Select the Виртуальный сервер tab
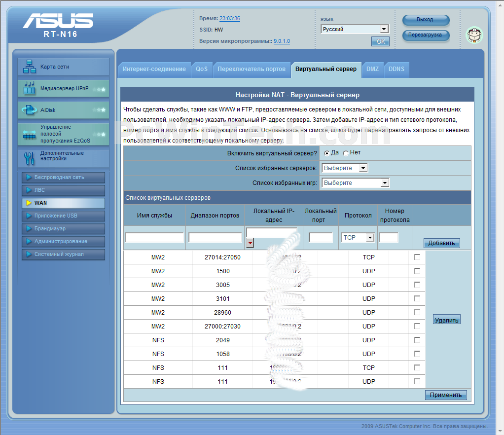504x435 pixels. tap(326, 69)
